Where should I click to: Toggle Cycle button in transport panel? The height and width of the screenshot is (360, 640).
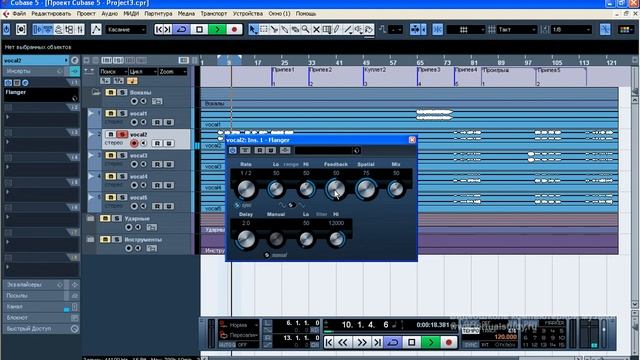pos(393,342)
